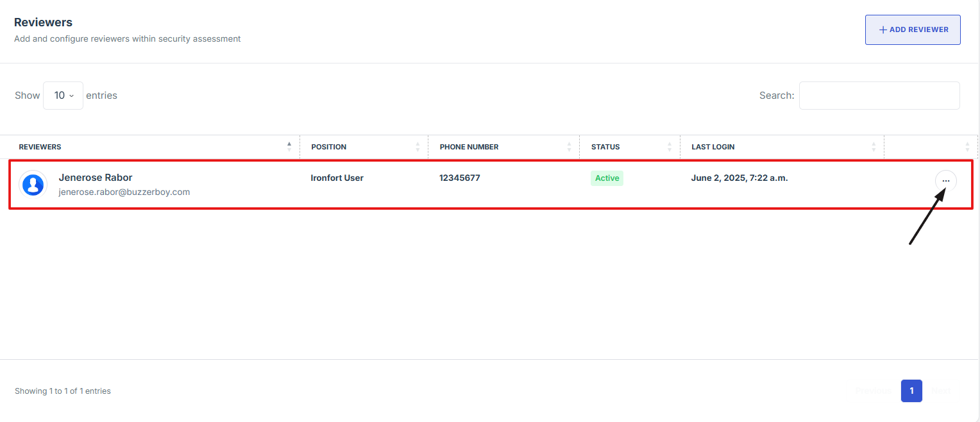This screenshot has height=422, width=980.
Task: Sort by Phone Number column arrows
Action: (569, 147)
